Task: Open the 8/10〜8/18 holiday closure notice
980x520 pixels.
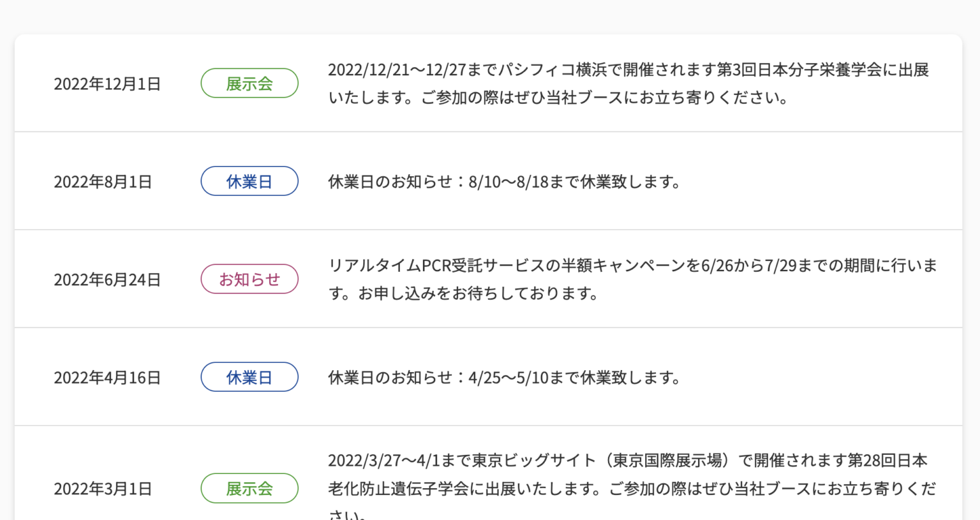Action: point(505,182)
